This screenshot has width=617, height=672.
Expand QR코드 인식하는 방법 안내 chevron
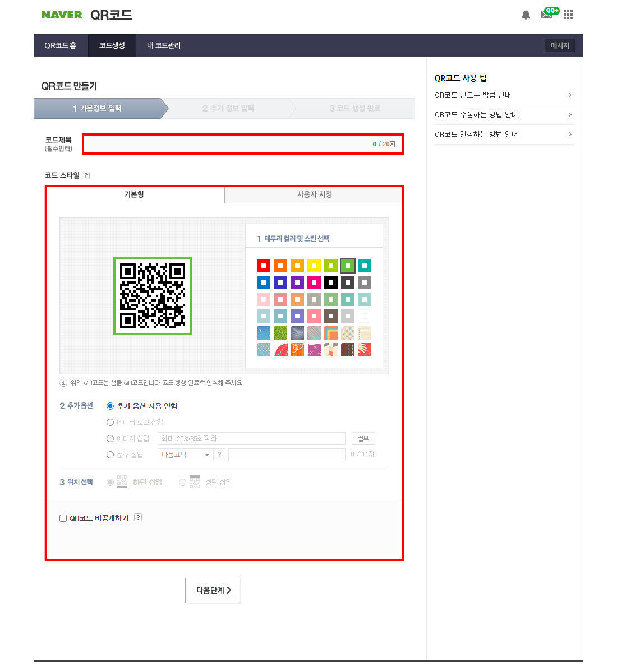click(x=570, y=134)
